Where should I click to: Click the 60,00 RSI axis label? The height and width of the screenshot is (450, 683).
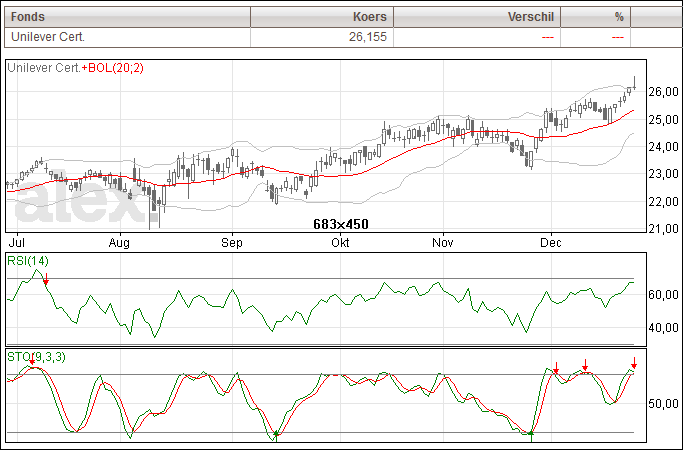click(x=663, y=295)
